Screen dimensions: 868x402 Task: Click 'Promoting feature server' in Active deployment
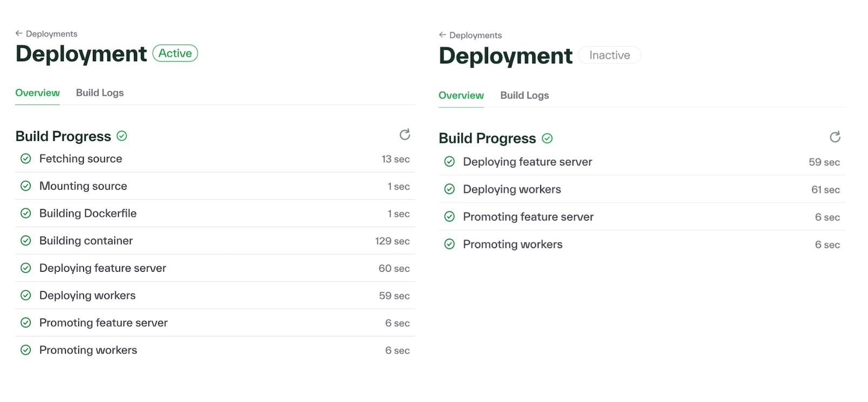click(104, 323)
